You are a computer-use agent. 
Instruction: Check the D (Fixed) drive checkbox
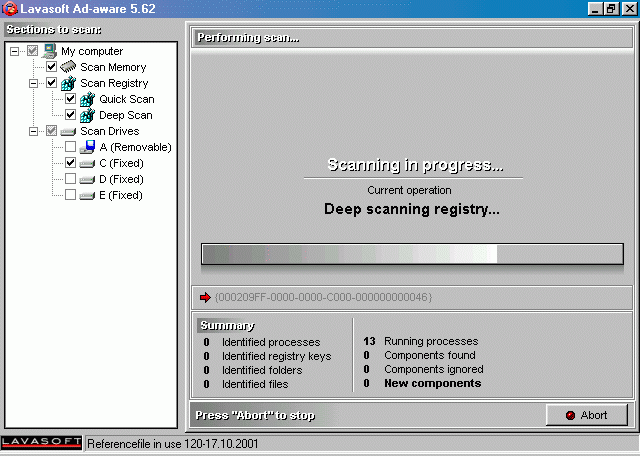click(71, 179)
